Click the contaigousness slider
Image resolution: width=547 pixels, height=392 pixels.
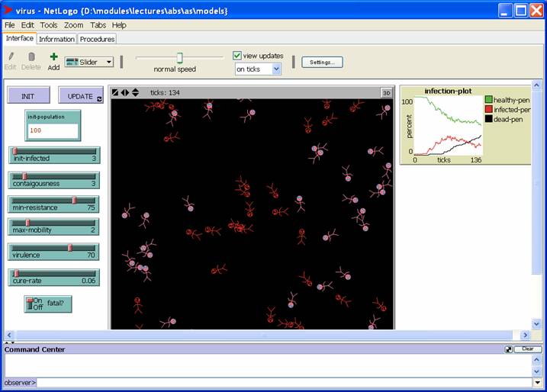(53, 180)
